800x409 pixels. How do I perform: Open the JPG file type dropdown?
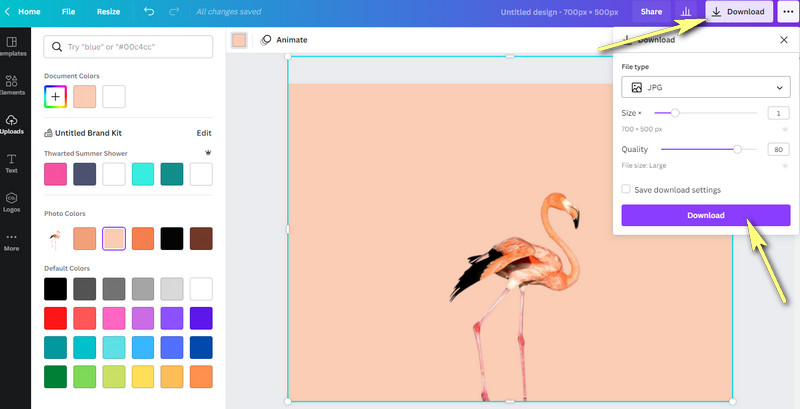[706, 87]
